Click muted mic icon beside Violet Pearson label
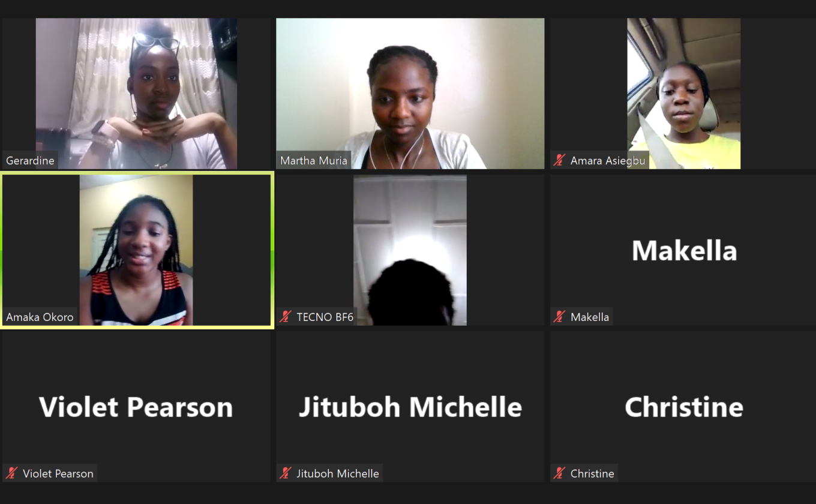The width and height of the screenshot is (816, 504). 11,473
